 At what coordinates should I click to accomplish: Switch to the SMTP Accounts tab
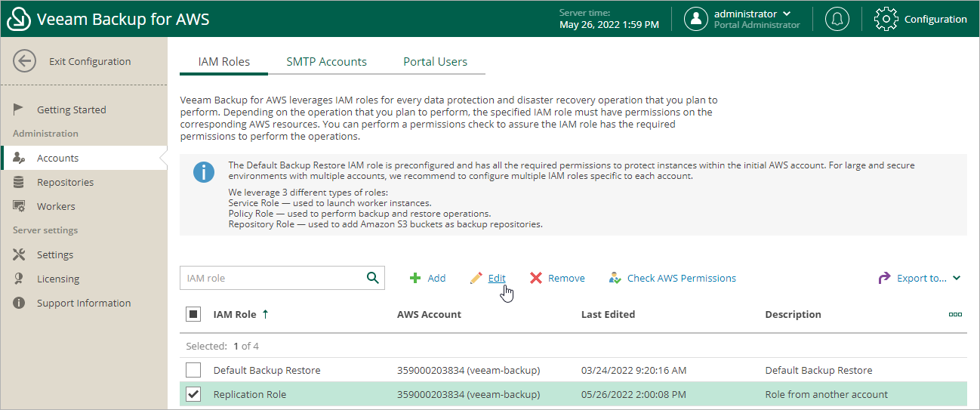click(326, 62)
